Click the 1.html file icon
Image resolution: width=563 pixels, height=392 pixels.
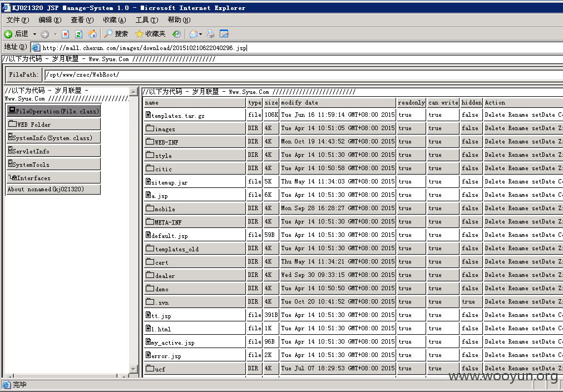[149, 329]
